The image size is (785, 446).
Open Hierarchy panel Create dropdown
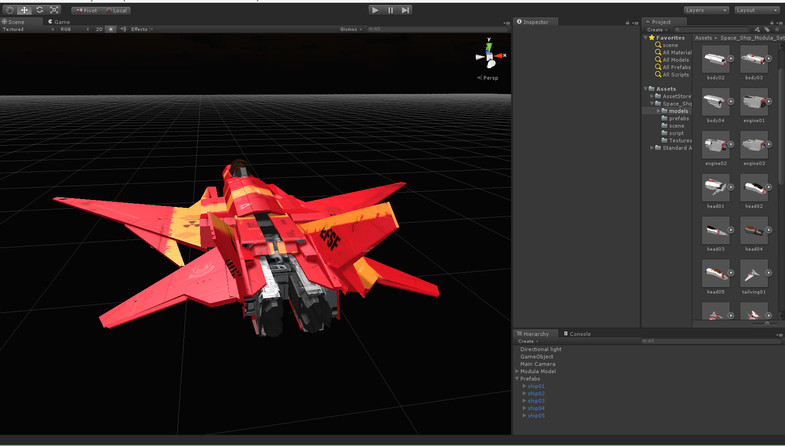point(528,341)
